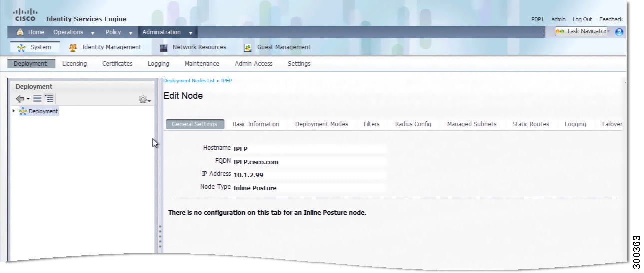Image resolution: width=644 pixels, height=273 pixels.
Task: Select the General Settings node tab
Action: pyautogui.click(x=195, y=124)
